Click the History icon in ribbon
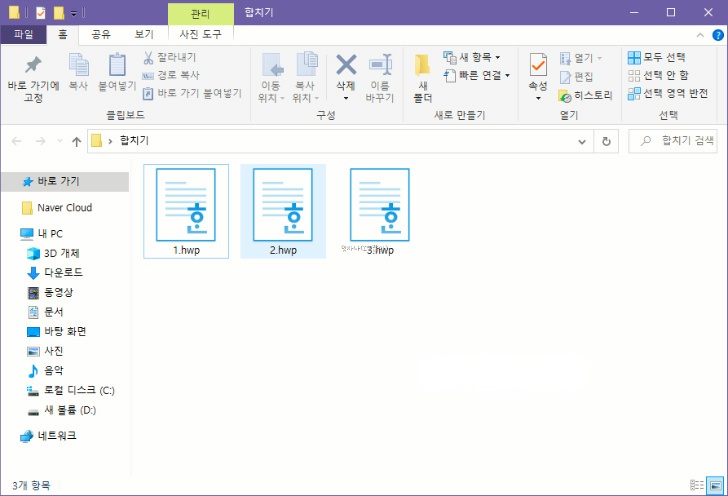728x496 pixels. (585, 96)
